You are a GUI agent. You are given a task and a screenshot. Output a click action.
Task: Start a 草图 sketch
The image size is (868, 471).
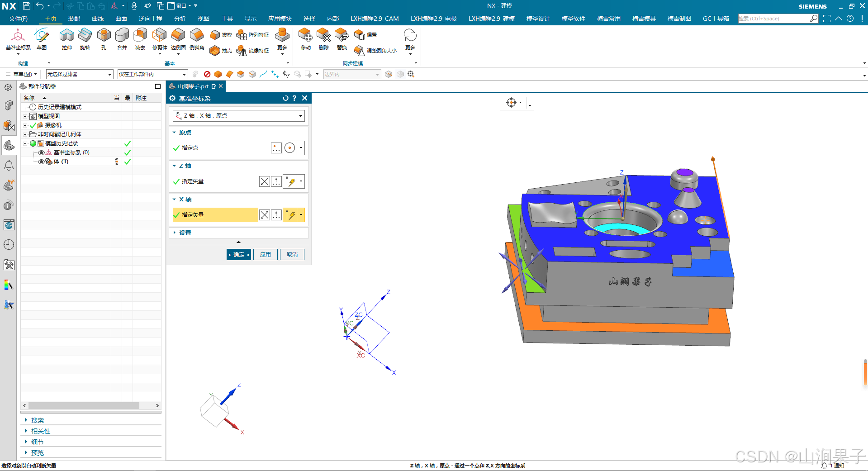tap(42, 39)
